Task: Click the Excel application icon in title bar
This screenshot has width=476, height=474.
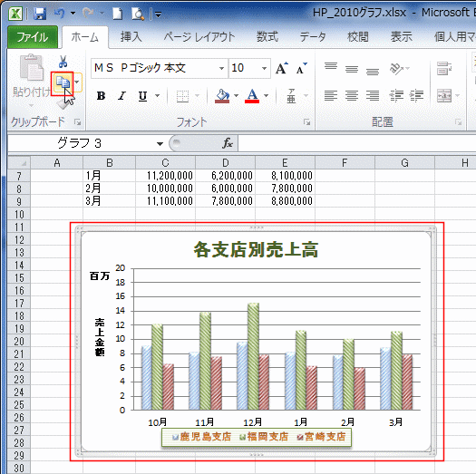Action: pos(15,14)
